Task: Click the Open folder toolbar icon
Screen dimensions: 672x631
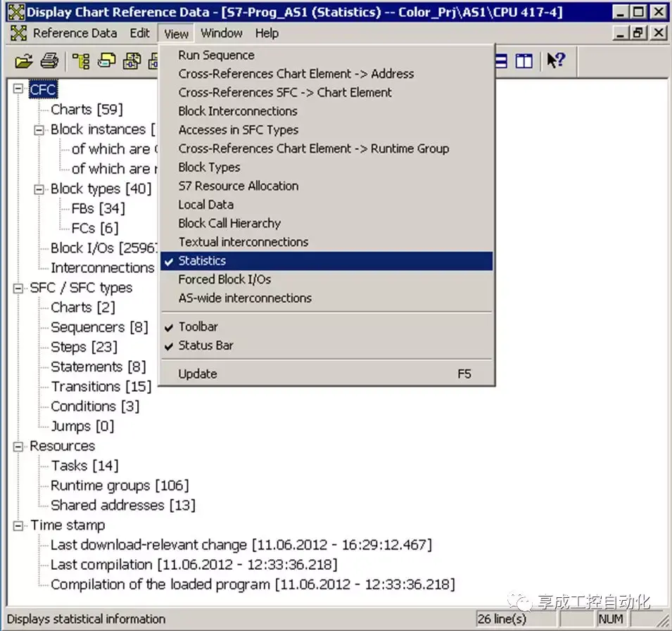Action: (23, 61)
